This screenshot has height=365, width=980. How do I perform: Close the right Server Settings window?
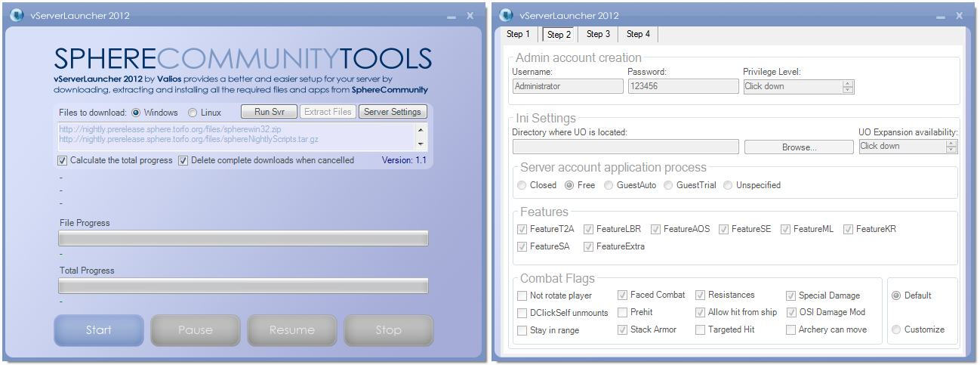(x=959, y=15)
